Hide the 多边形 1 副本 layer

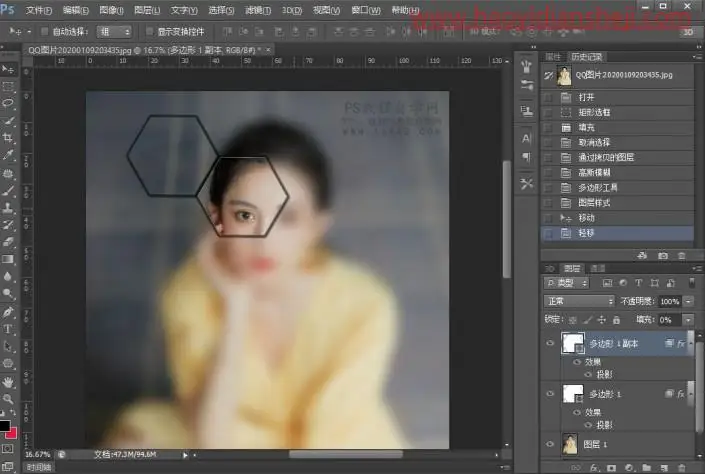point(550,343)
